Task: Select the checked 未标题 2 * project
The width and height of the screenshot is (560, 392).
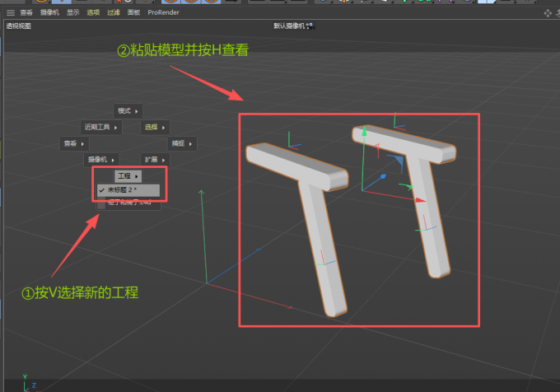Action: (x=128, y=189)
